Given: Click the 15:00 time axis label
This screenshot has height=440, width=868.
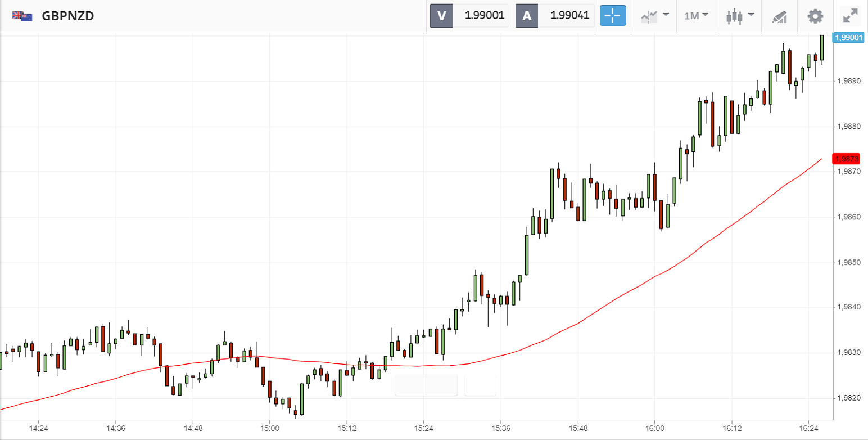Looking at the screenshot, I should pos(269,428).
